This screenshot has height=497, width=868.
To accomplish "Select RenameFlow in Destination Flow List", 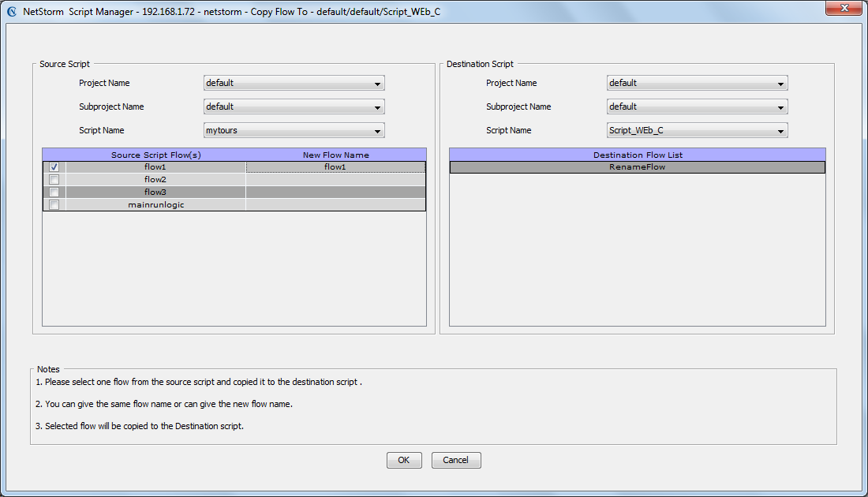I will [x=637, y=166].
